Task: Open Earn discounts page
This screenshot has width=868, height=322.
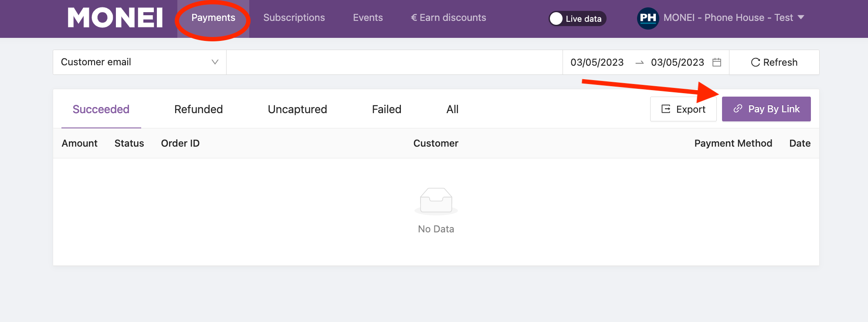Action: tap(448, 18)
